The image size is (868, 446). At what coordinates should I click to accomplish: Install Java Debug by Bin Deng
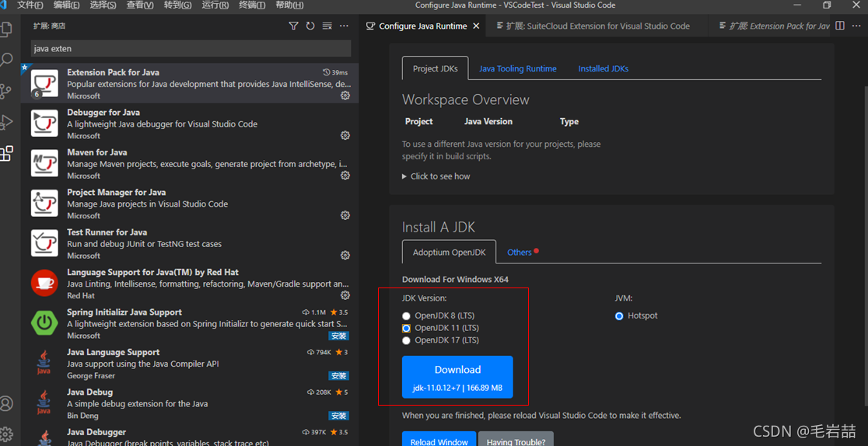[x=338, y=416]
